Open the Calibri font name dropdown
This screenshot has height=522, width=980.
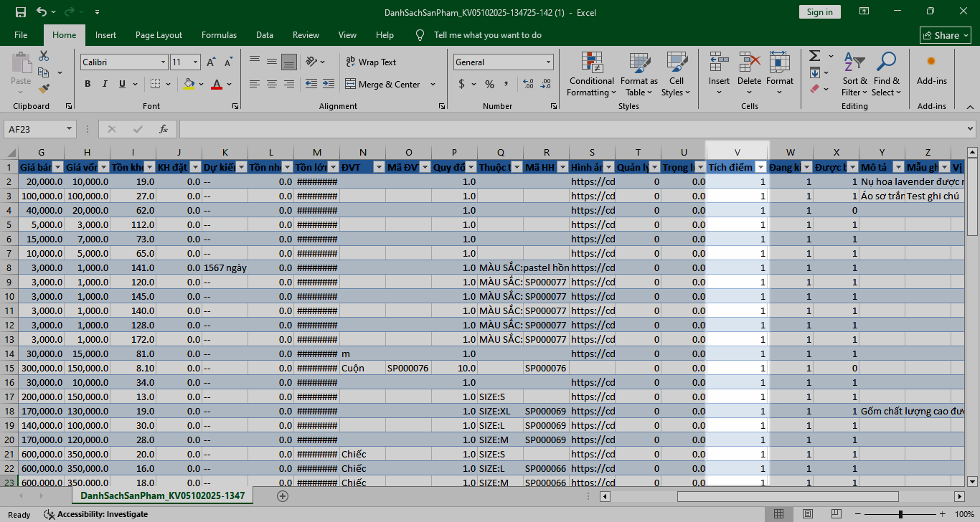163,62
